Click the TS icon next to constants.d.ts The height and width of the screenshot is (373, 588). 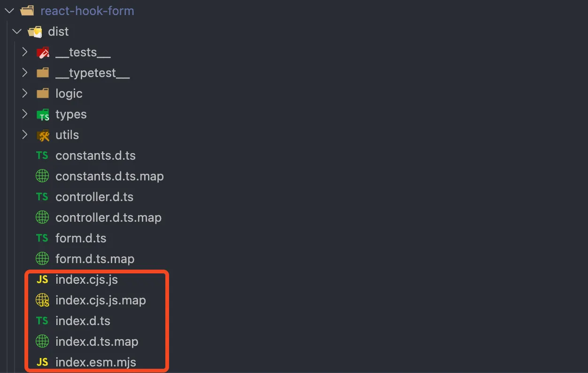[x=42, y=155]
